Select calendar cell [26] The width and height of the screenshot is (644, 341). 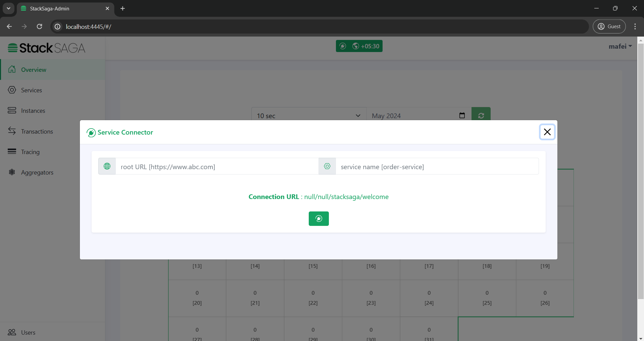[545, 298]
